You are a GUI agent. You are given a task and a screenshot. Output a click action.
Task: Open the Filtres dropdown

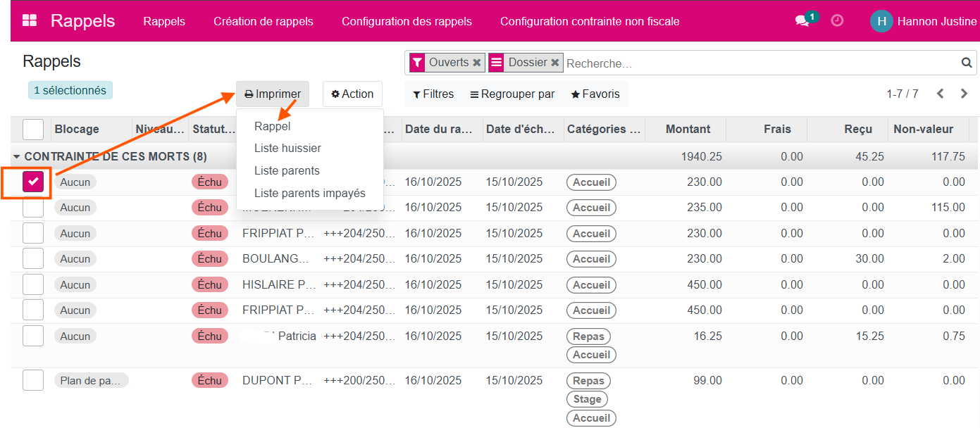[x=433, y=94]
